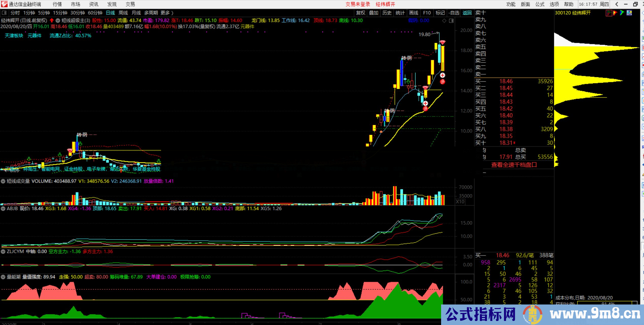Click the blue-green arrow icon
Viewport: 644px width, 325px height.
coord(622,13)
